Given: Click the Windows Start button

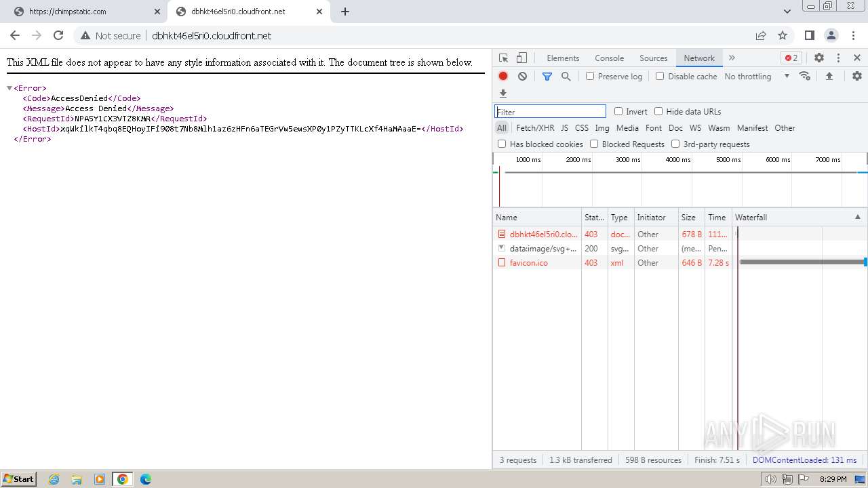Looking at the screenshot, I should tap(19, 479).
